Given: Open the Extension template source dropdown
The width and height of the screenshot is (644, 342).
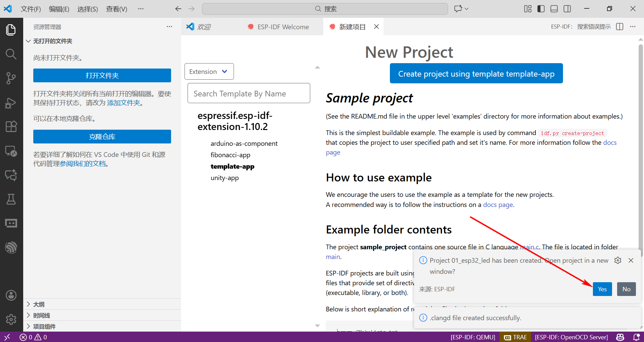Looking at the screenshot, I should click(x=209, y=72).
